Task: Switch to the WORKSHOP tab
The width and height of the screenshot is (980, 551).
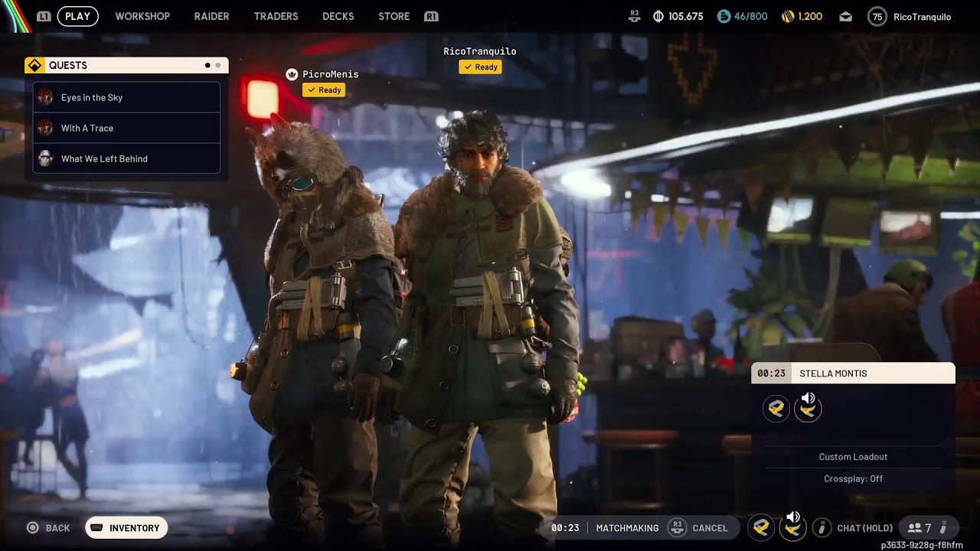Action: [142, 16]
